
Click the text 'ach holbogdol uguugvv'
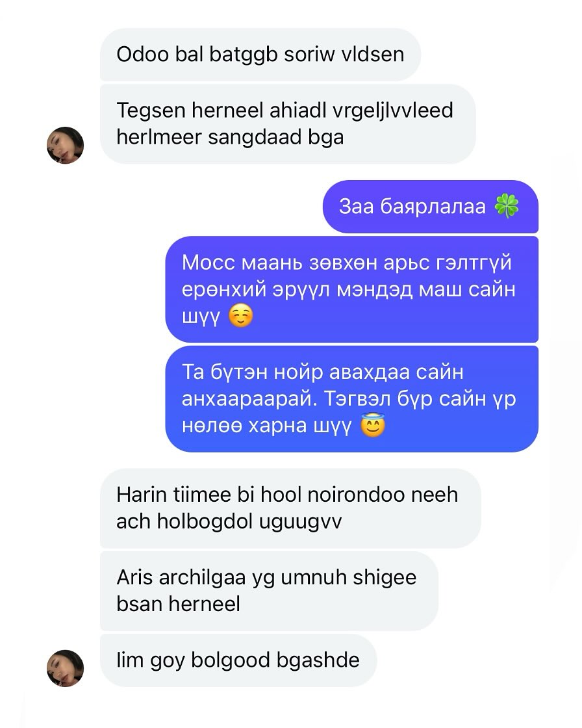(x=229, y=522)
